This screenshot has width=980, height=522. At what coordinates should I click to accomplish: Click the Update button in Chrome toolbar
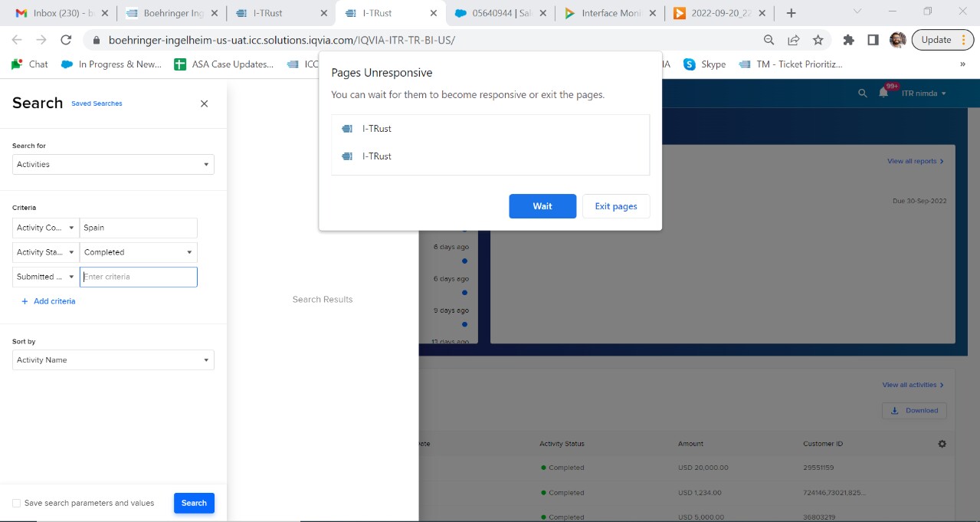(x=936, y=40)
